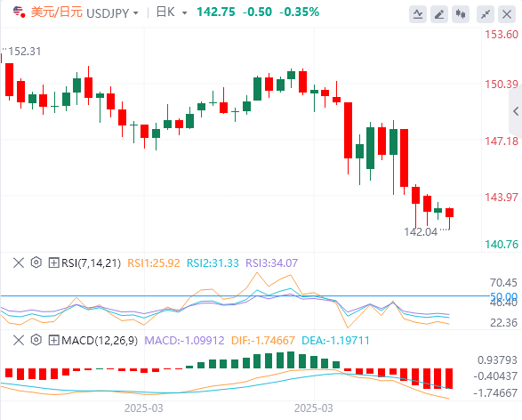Remove the MACD indicator panel
The width and height of the screenshot is (522, 420).
pyautogui.click(x=19, y=341)
